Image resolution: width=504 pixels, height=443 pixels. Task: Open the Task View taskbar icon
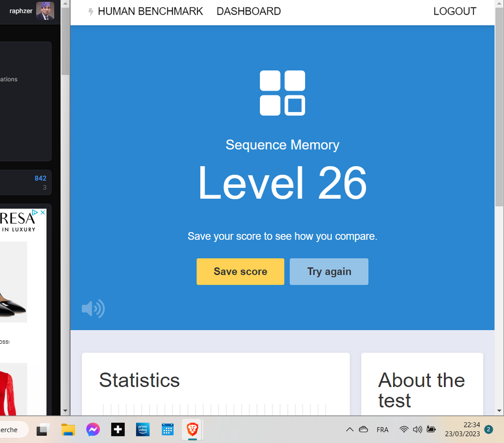43,430
